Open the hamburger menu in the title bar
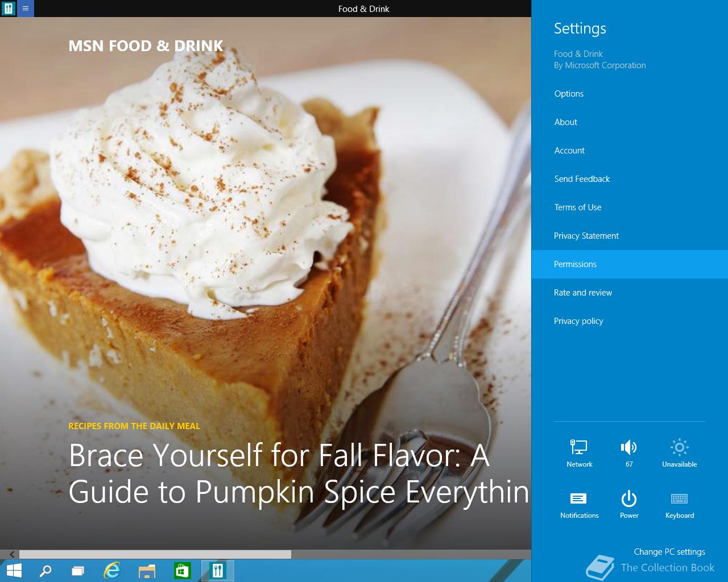728x582 pixels. tap(26, 9)
